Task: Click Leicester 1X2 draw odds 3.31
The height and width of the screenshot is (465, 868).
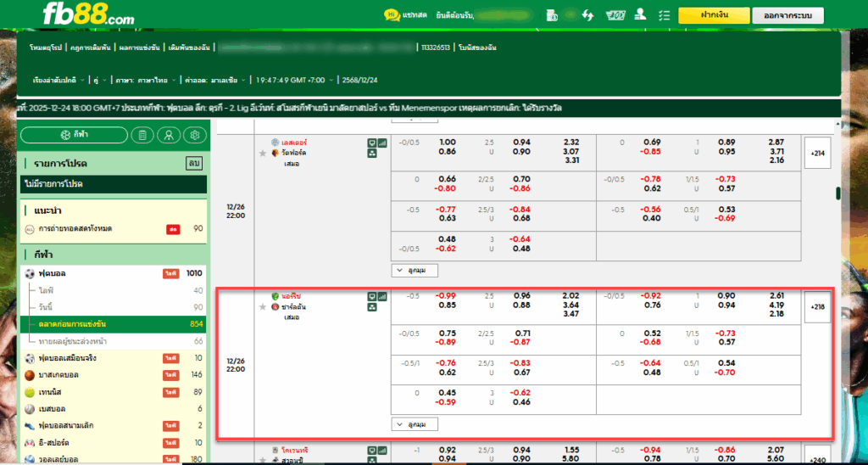Action: point(570,160)
